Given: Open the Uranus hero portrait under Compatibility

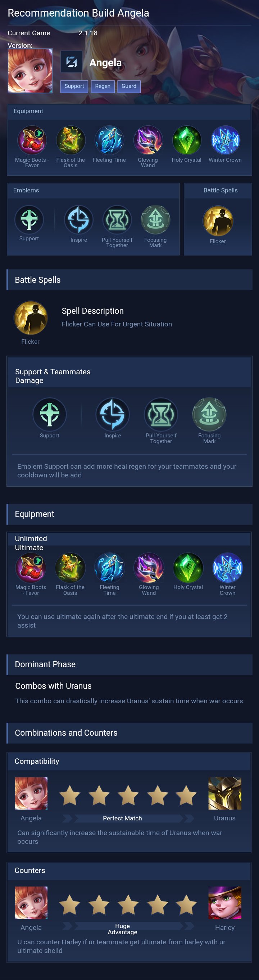Looking at the screenshot, I should coord(225,793).
